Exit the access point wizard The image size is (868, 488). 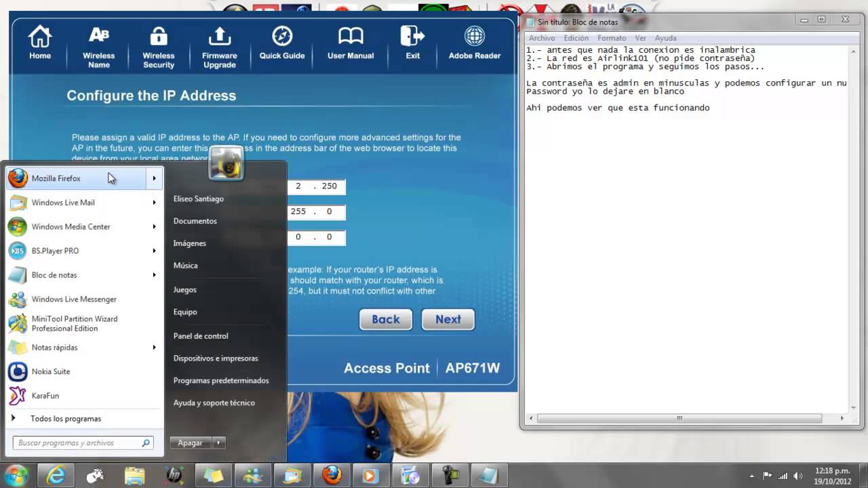(412, 42)
